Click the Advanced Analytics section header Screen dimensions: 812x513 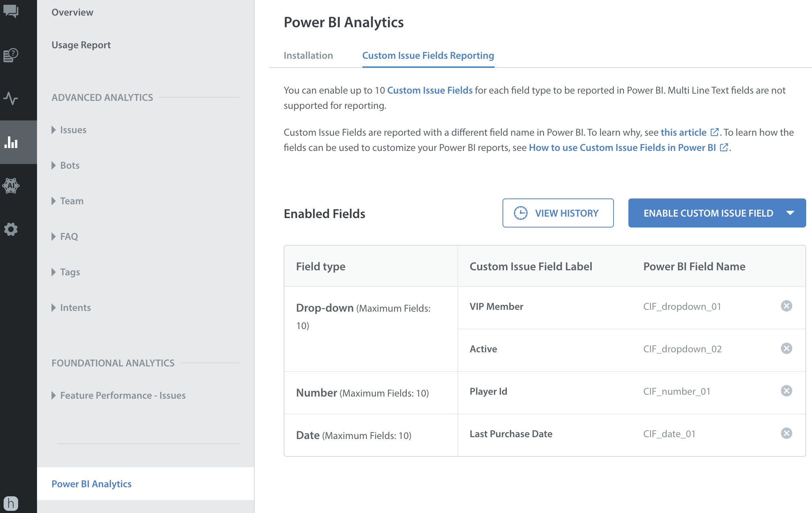coord(102,97)
